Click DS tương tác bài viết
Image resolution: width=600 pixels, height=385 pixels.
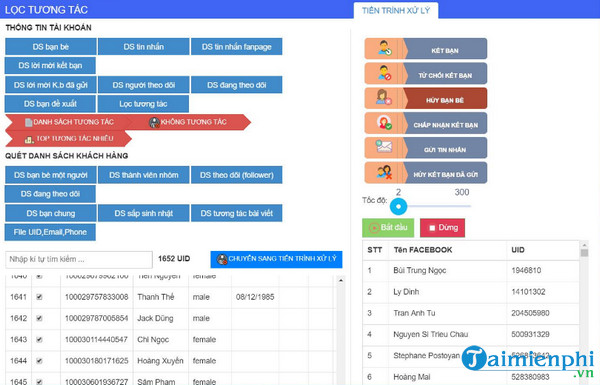236,213
